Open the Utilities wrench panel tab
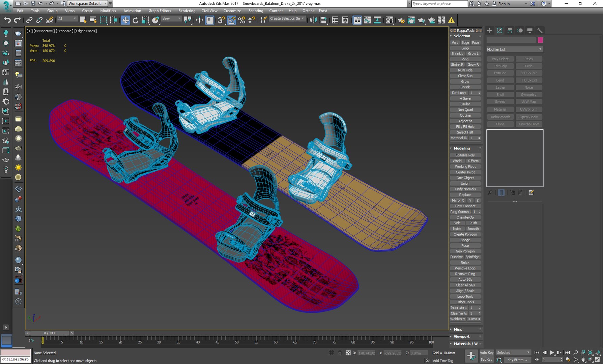This screenshot has height=364, width=603. pos(540,30)
